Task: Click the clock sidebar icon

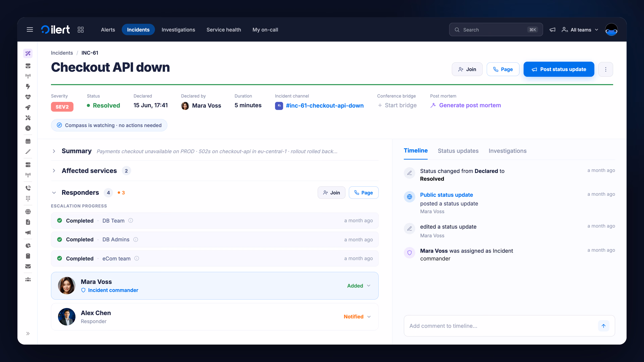Action: (28, 128)
